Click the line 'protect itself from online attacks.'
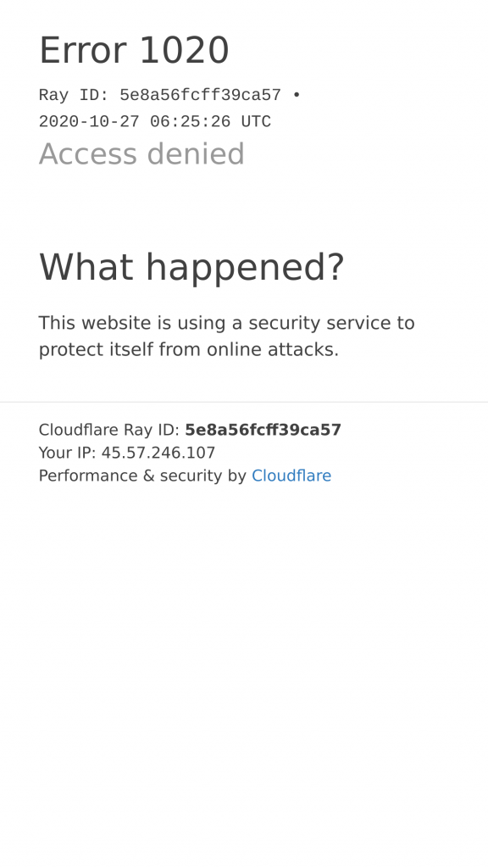Image resolution: width=488 pixels, height=868 pixels. [189, 350]
